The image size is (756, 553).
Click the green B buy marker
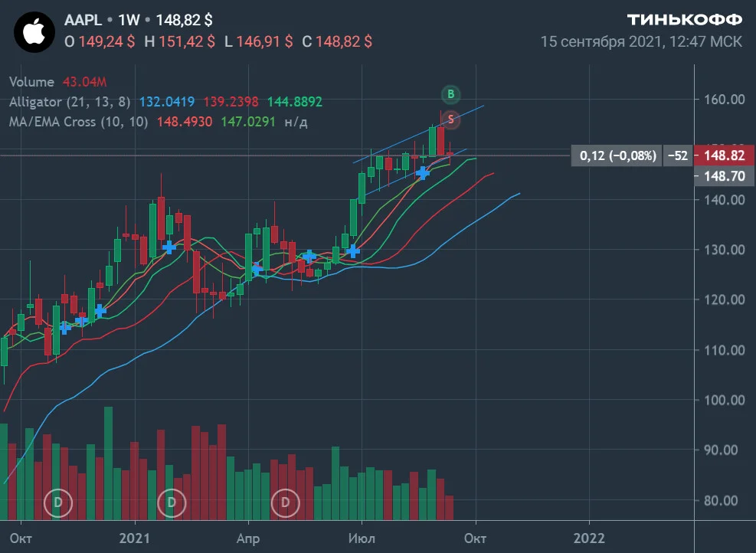(x=451, y=94)
